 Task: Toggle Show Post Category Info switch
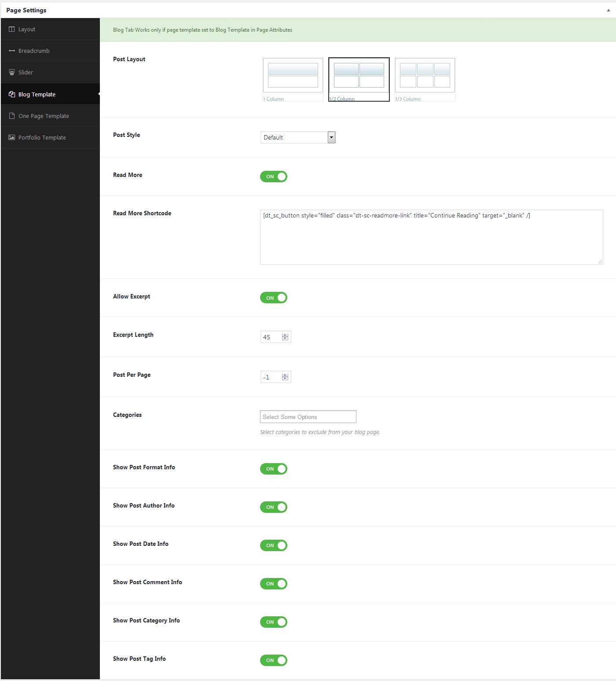point(274,622)
